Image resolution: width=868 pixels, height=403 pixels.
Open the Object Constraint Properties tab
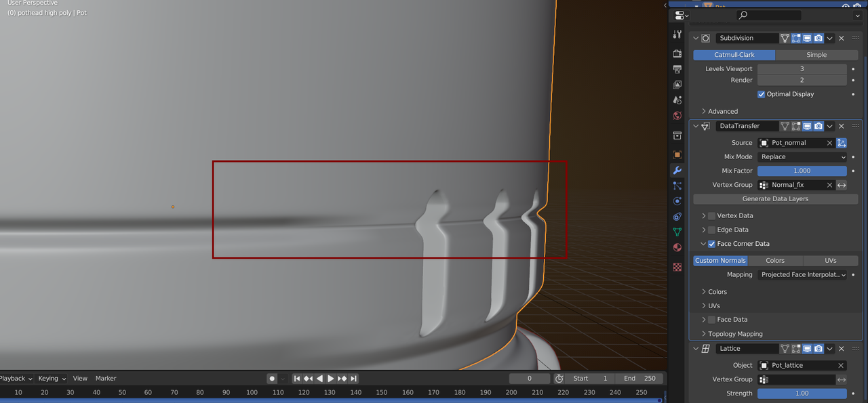coord(677,216)
